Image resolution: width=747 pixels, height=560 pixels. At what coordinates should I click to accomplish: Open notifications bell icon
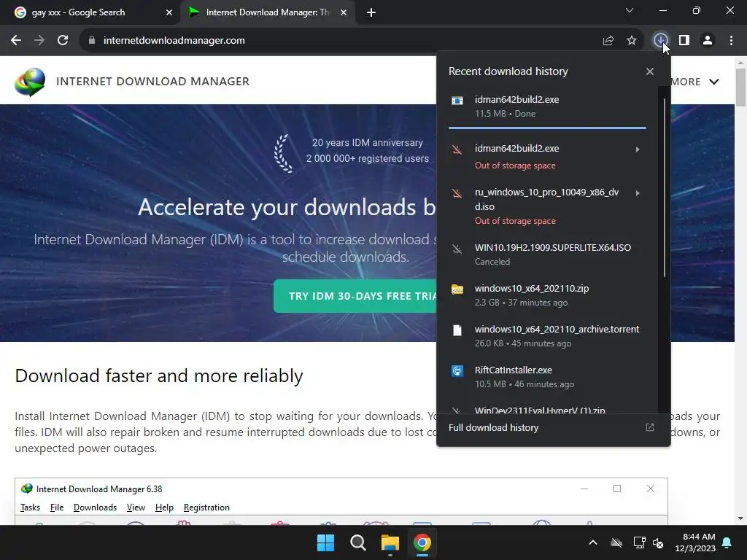pos(727,542)
